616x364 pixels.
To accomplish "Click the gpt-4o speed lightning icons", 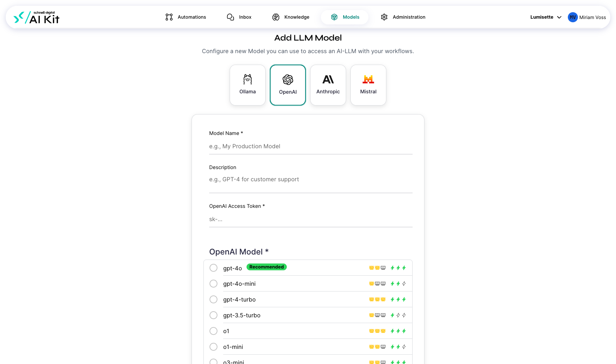I will pyautogui.click(x=398, y=268).
